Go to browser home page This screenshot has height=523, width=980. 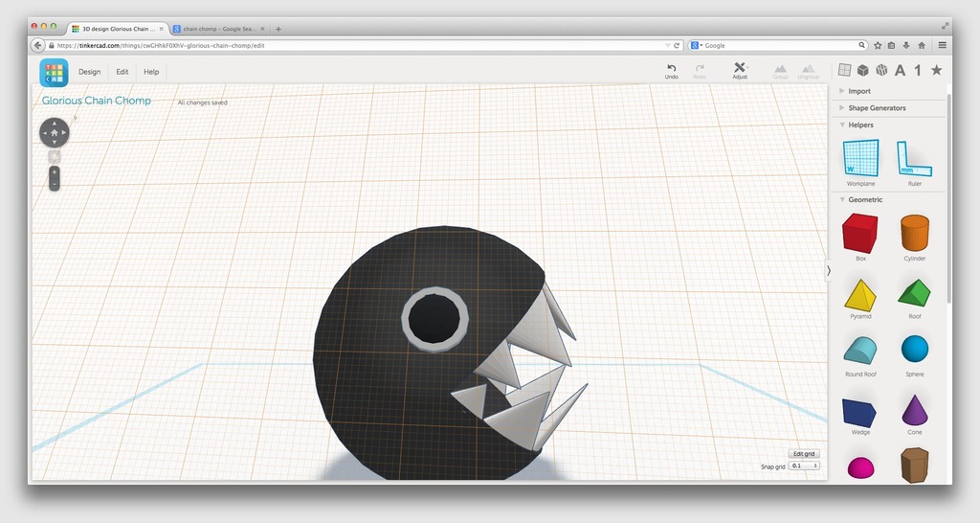point(922,46)
